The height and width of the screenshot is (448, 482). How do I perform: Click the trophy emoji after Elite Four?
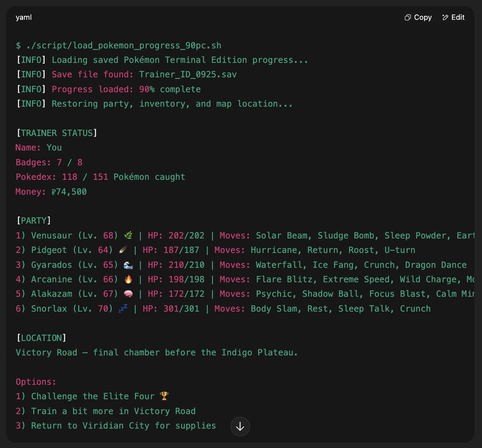pos(164,396)
